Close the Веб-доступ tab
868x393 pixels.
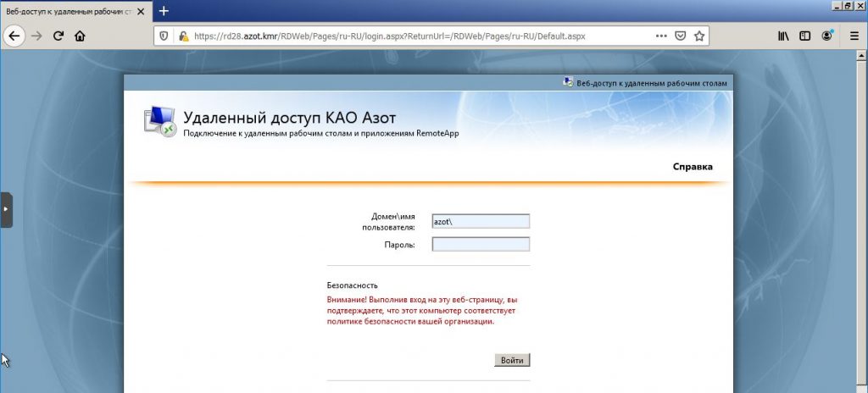(141, 11)
